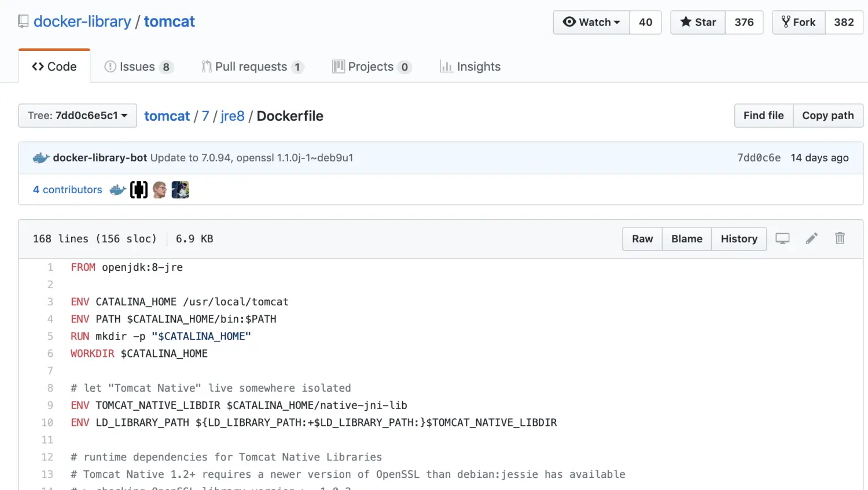Image resolution: width=868 pixels, height=490 pixels.
Task: Switch to the Insights tab
Action: pos(470,67)
